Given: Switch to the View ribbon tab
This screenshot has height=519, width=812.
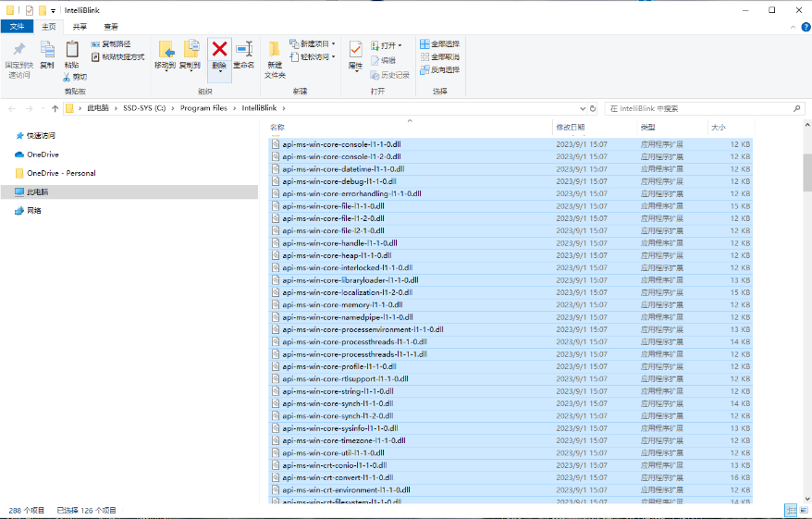Looking at the screenshot, I should pyautogui.click(x=111, y=27).
